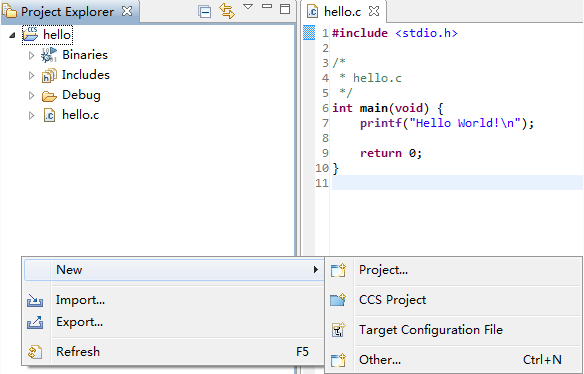Image resolution: width=584 pixels, height=374 pixels.
Task: Click the Refresh icon
Action: point(35,352)
